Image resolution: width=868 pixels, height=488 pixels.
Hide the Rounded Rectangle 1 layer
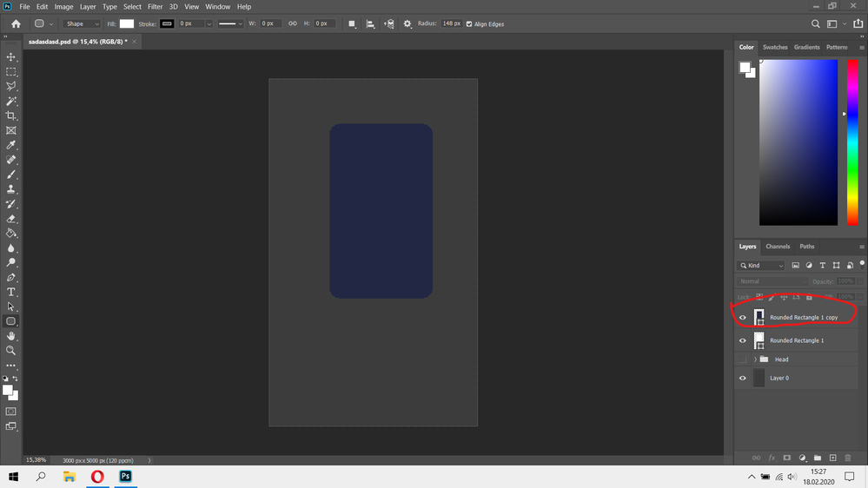743,341
